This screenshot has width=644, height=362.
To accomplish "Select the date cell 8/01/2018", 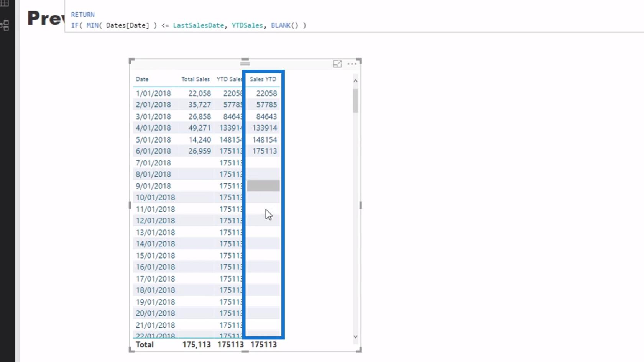I will (153, 174).
